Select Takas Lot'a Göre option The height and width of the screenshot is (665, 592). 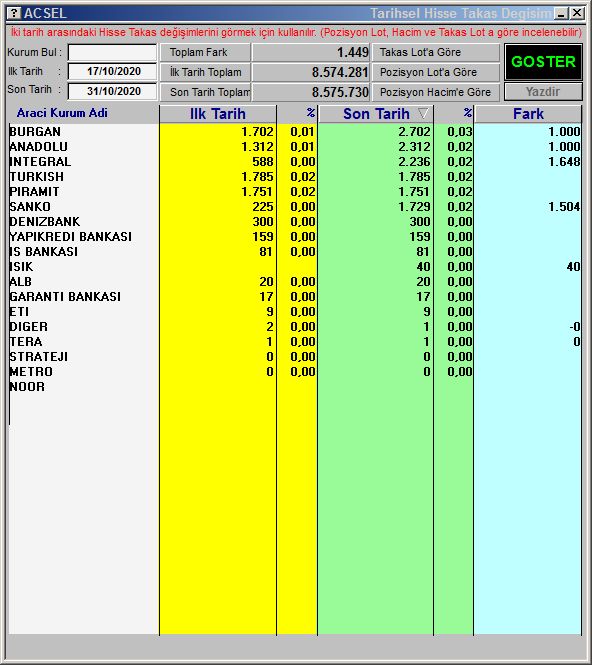point(436,53)
